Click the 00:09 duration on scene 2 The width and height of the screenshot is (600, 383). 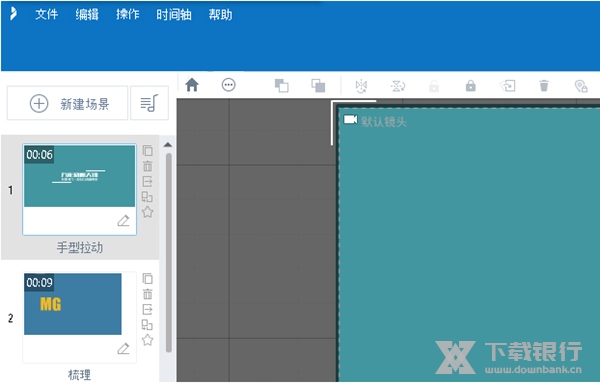[39, 282]
